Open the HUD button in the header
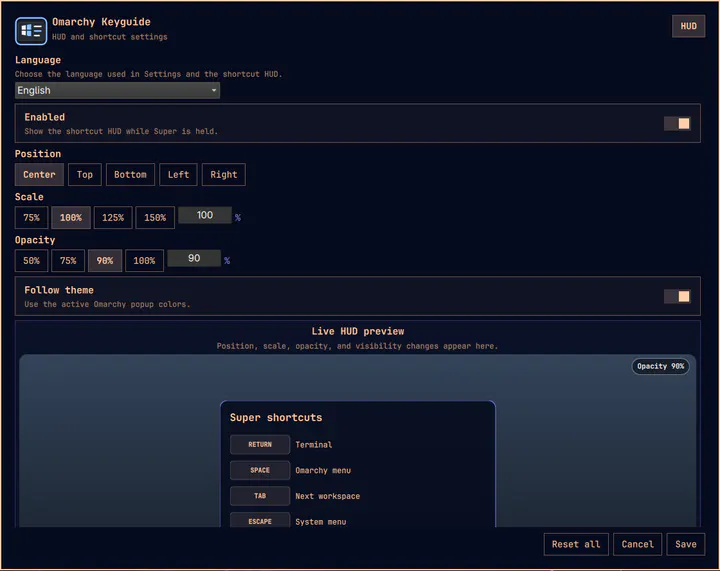Image resolution: width=720 pixels, height=571 pixels. click(x=688, y=26)
